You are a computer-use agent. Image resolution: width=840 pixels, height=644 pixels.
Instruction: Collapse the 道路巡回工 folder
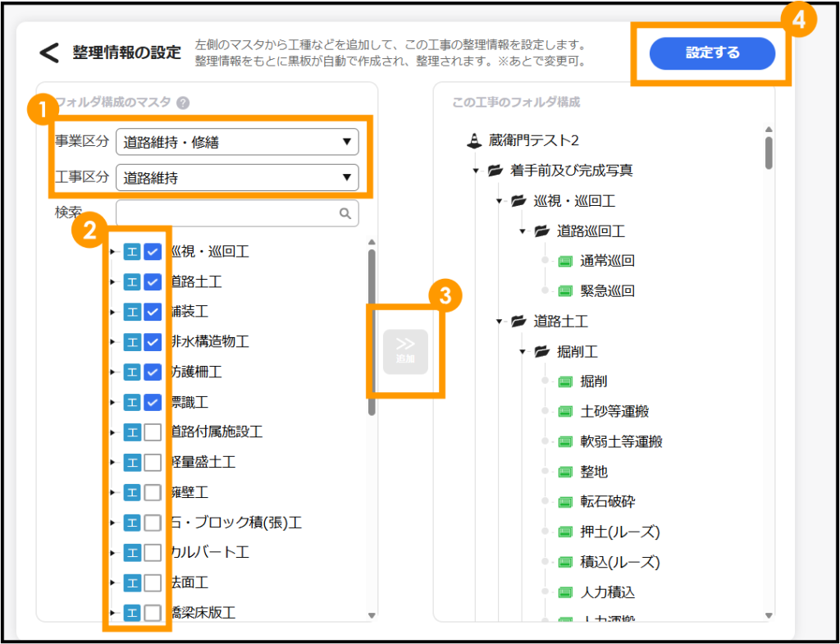tap(523, 231)
